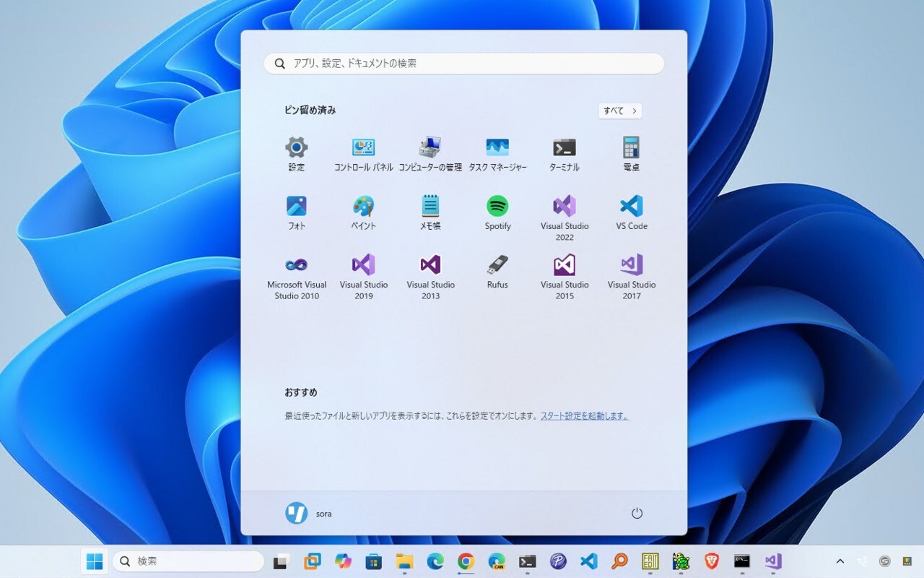The height and width of the screenshot is (578, 924).
Task: Launch ペイント pinned app
Action: click(x=363, y=212)
